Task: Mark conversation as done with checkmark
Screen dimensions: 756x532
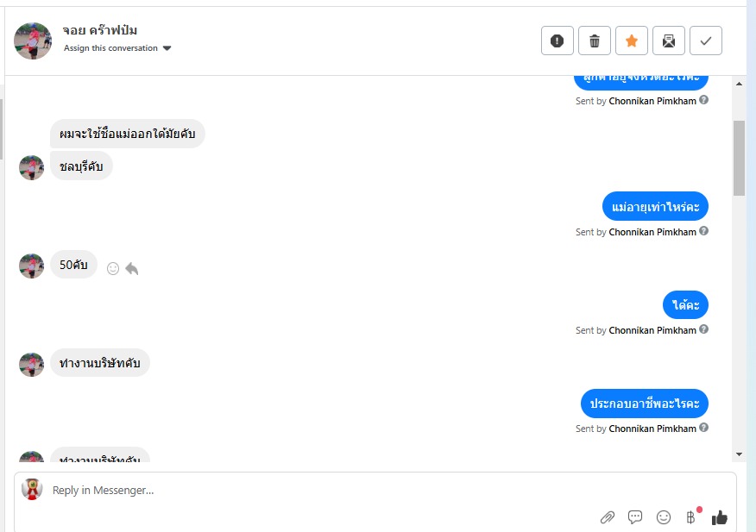Action: coord(706,41)
